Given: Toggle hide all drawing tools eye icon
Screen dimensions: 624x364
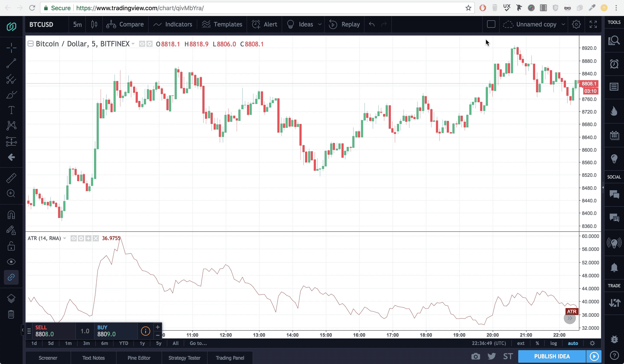Looking at the screenshot, I should (11, 262).
